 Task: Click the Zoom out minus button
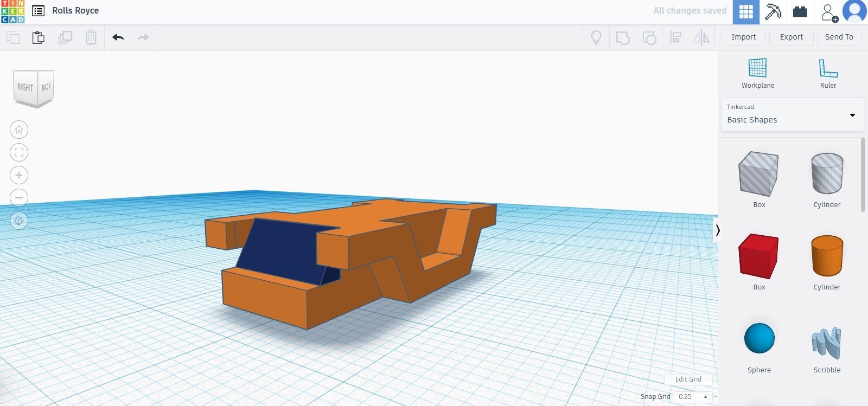click(x=19, y=198)
